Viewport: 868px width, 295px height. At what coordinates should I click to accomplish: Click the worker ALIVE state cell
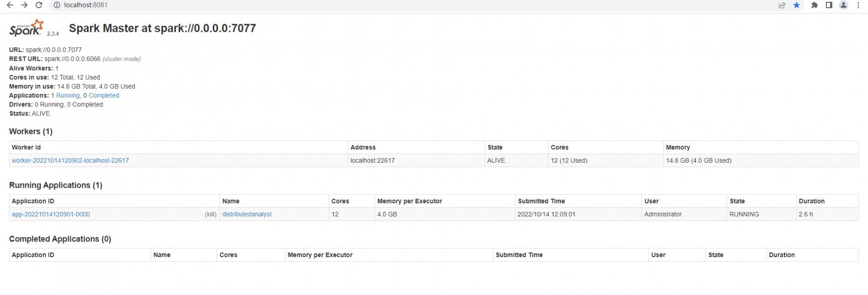[x=516, y=160]
